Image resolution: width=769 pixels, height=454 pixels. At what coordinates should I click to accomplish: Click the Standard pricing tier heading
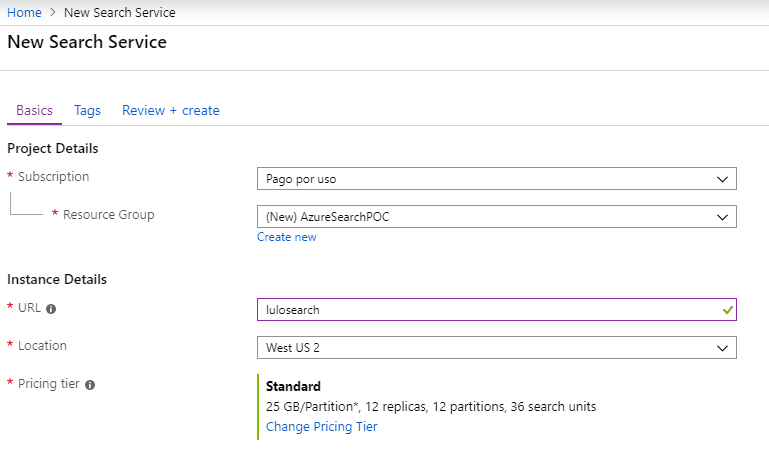tap(293, 386)
